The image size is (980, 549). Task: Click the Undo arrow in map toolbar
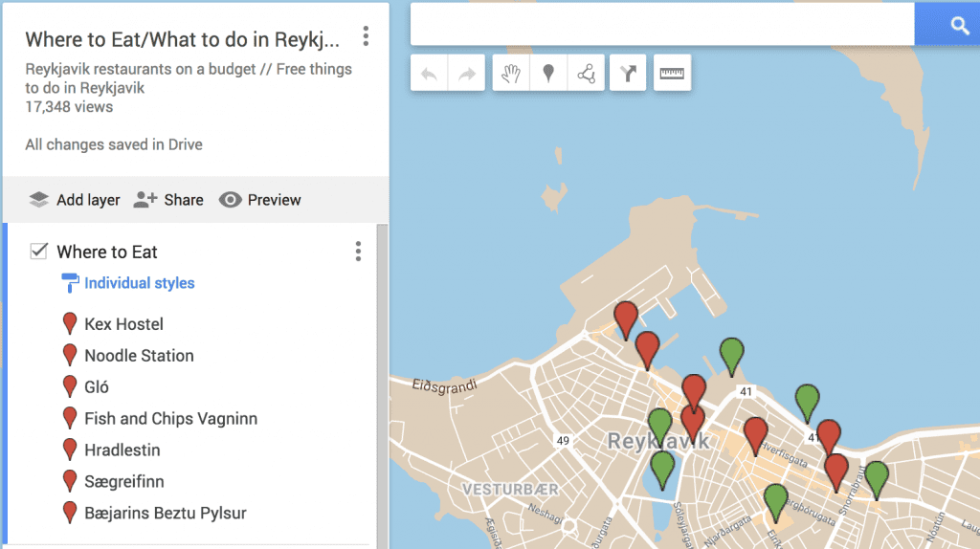(430, 74)
